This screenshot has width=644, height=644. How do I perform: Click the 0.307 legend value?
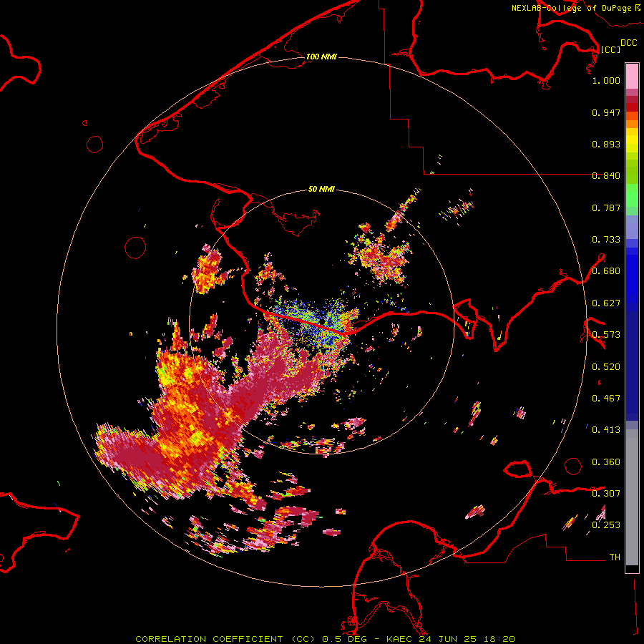[606, 494]
